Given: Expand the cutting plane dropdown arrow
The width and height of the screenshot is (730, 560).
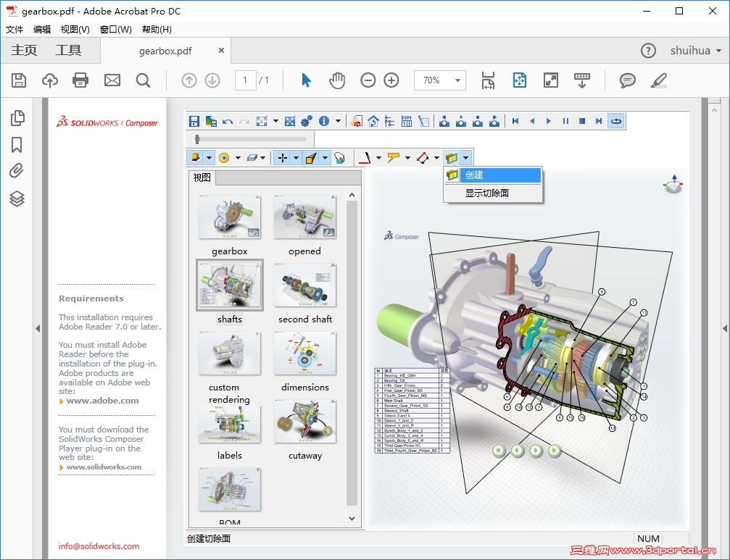Looking at the screenshot, I should (465, 158).
